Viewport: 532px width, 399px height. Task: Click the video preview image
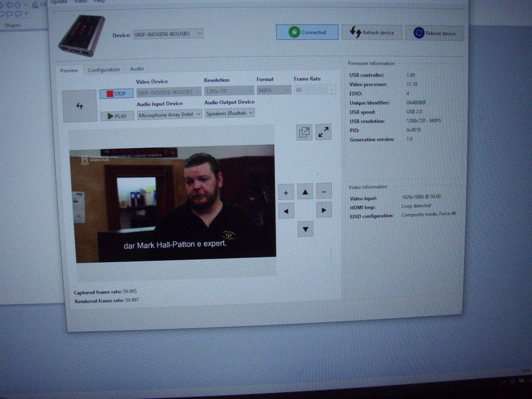click(x=174, y=203)
